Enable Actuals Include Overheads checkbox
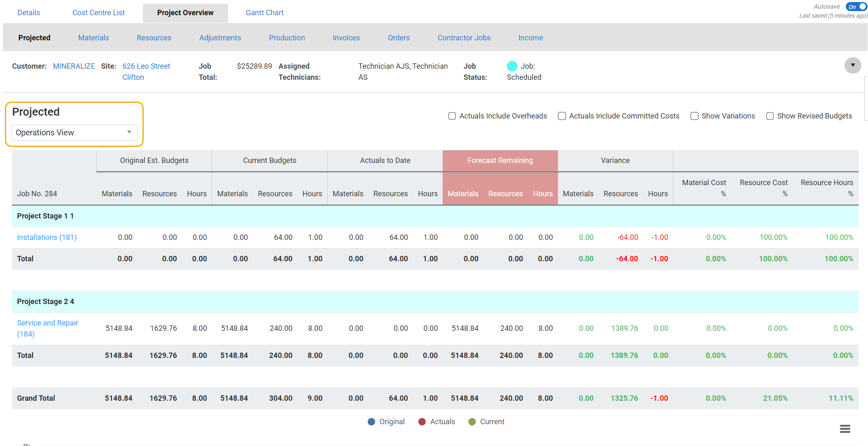 [452, 116]
